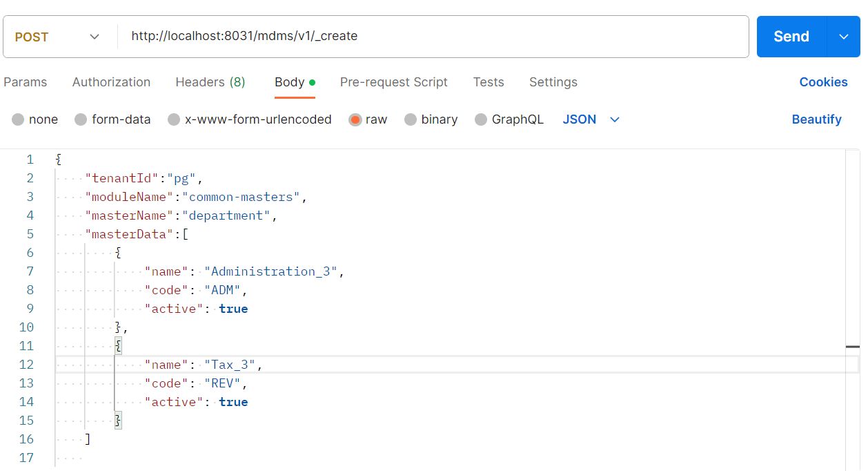Select the binary body option
Screen dimensions: 868x471
coord(430,119)
